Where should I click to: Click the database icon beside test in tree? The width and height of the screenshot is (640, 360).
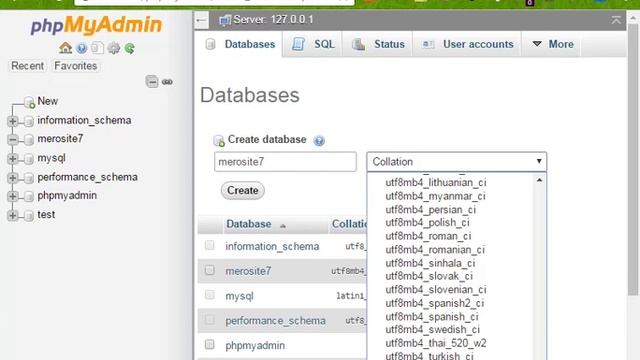29,216
